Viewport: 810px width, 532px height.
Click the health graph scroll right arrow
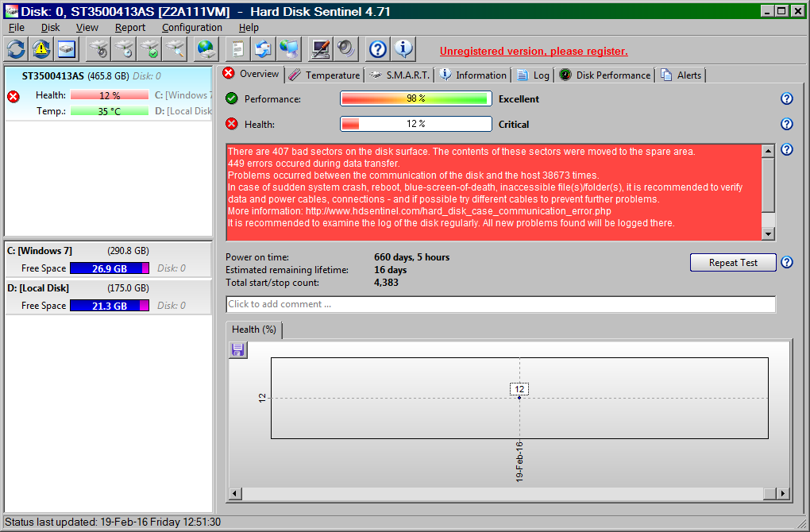(783, 494)
